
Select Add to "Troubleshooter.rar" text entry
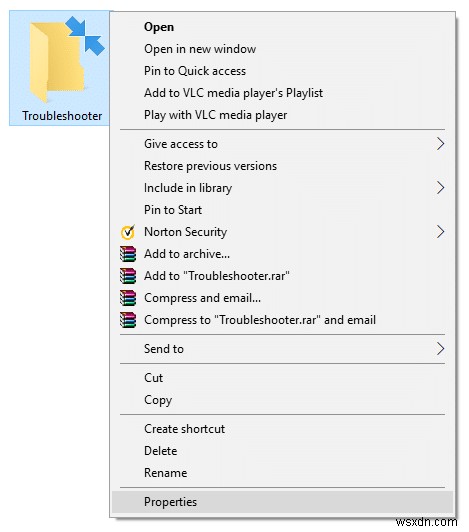point(217,276)
